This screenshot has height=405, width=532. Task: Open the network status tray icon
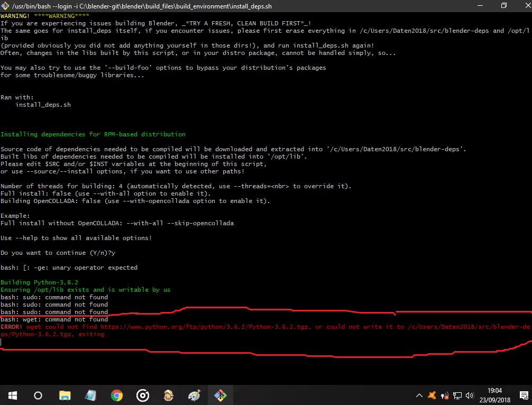(x=457, y=395)
